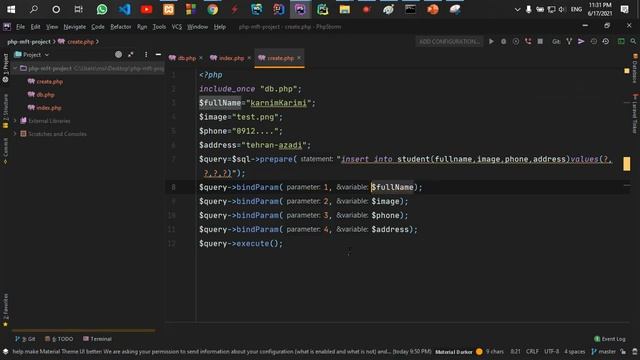Update project via the Git icon

(556, 42)
